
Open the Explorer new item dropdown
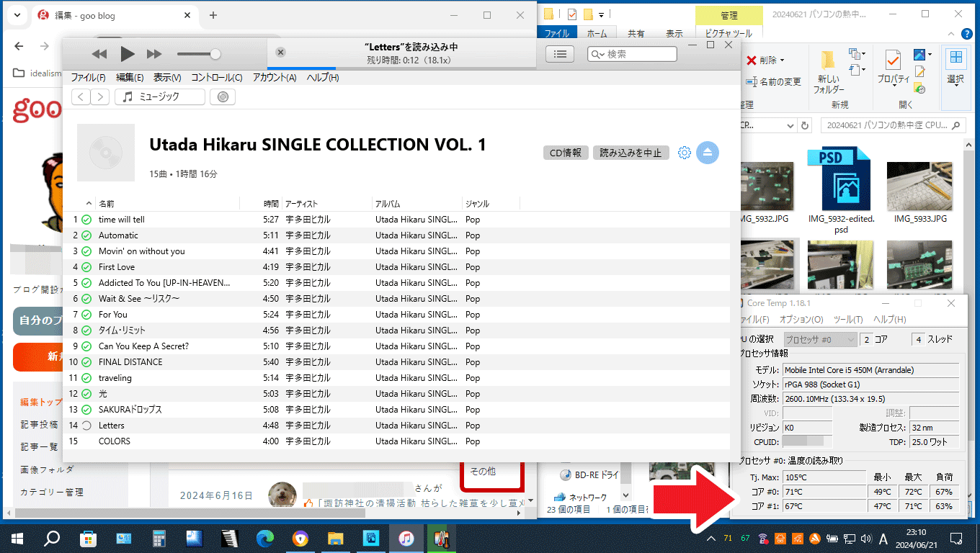pyautogui.click(x=857, y=54)
